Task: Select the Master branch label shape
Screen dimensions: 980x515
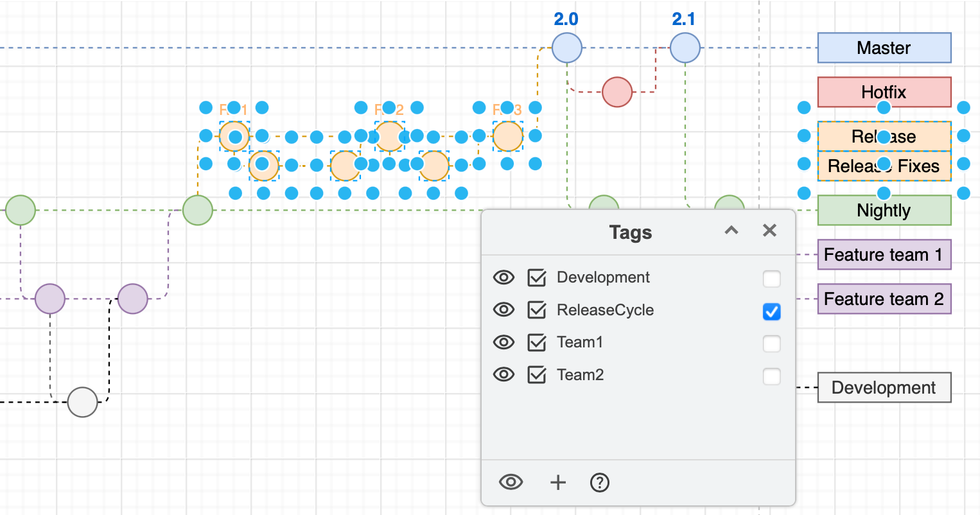Action: tap(884, 48)
